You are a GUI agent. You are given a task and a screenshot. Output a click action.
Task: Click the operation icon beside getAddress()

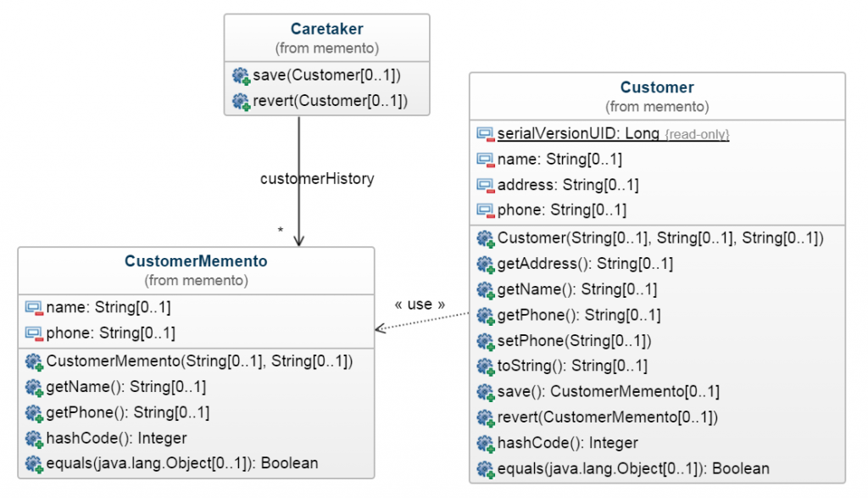coord(486,264)
